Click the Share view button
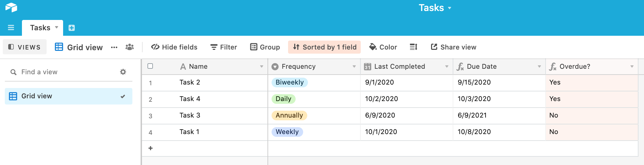Image resolution: width=644 pixels, height=165 pixels. point(453,47)
